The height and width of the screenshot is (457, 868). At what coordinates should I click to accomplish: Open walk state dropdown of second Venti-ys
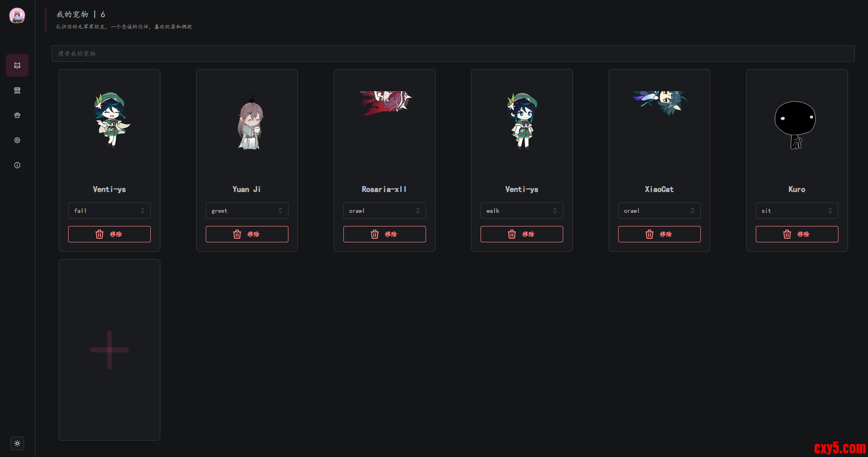click(x=522, y=211)
